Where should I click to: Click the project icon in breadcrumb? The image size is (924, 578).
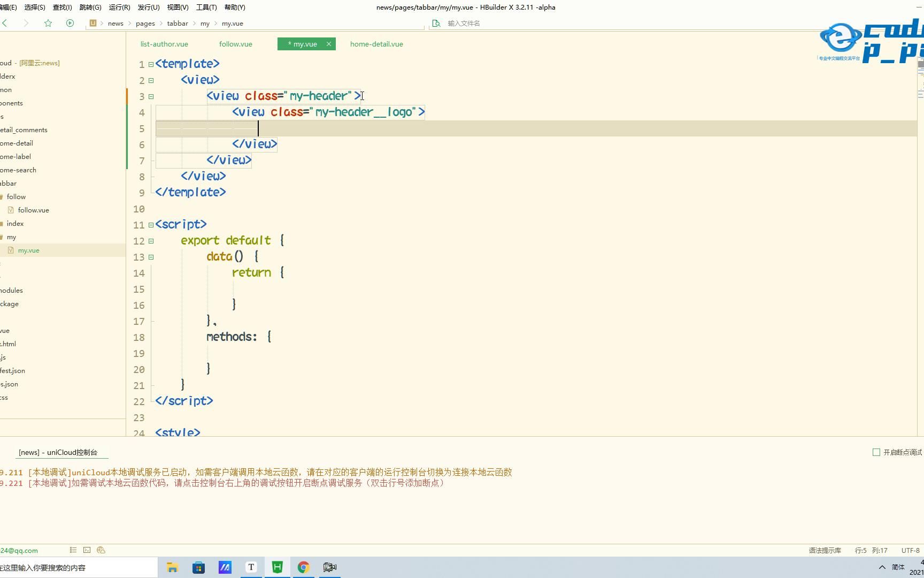coord(93,23)
